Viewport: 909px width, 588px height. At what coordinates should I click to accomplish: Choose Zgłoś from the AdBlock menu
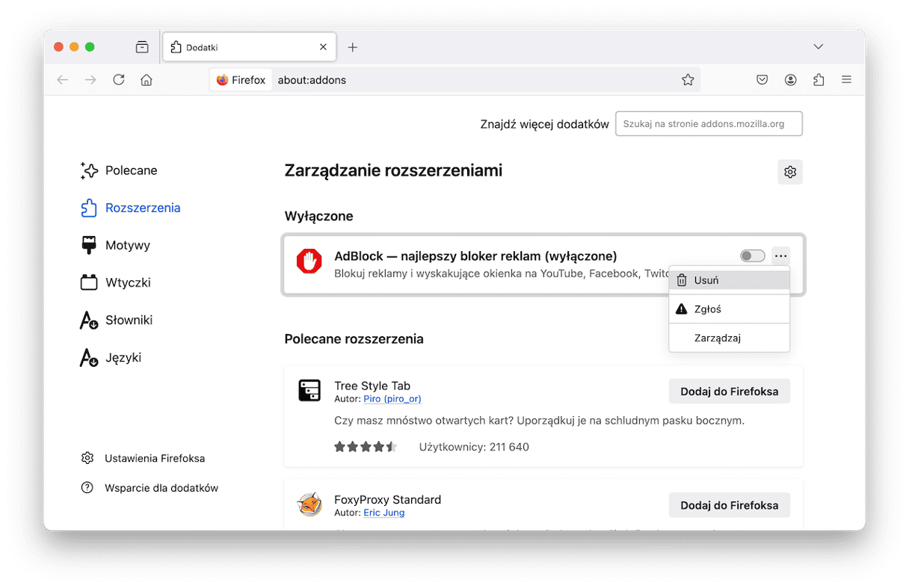730,309
